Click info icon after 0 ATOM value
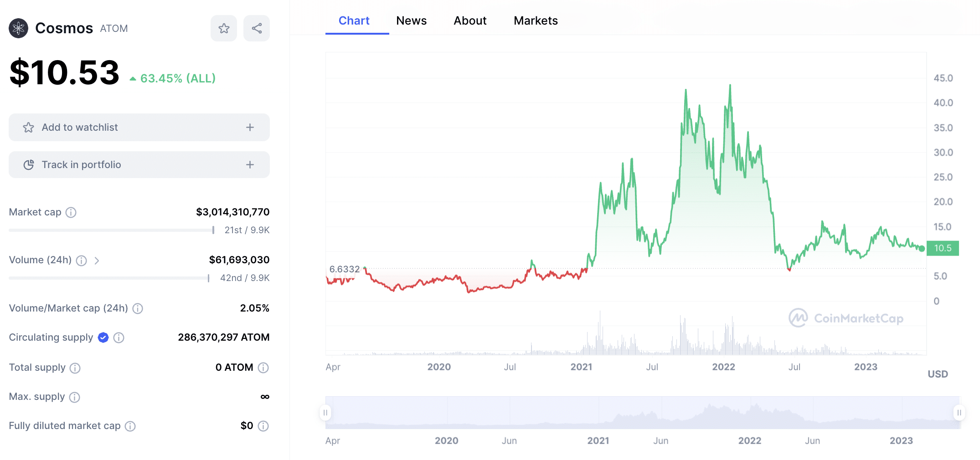The width and height of the screenshot is (980, 460). coord(263,368)
